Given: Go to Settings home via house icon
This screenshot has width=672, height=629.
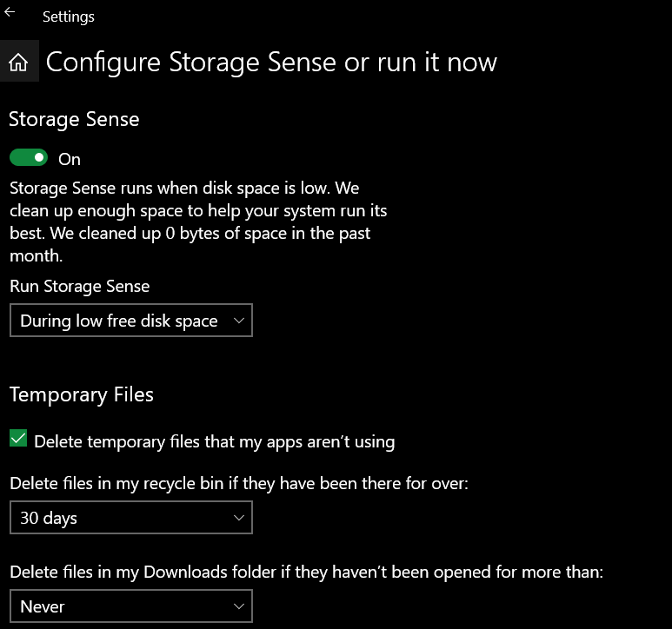Looking at the screenshot, I should 18,63.
